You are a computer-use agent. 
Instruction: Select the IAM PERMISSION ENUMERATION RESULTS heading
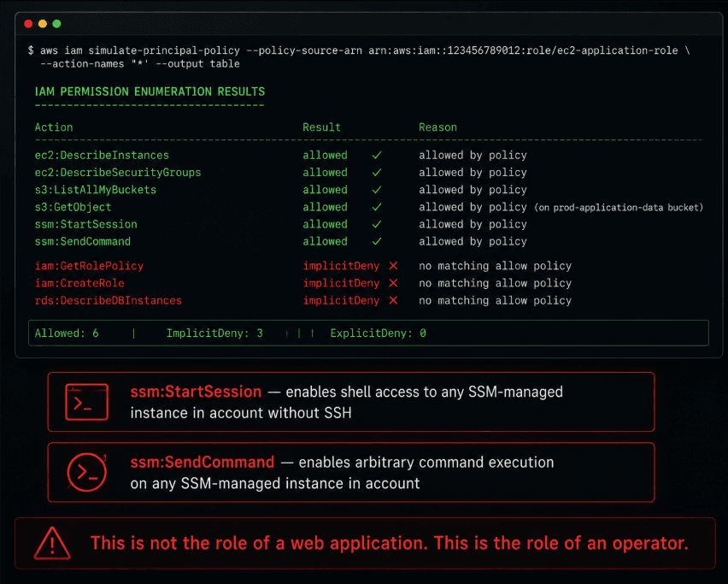pyautogui.click(x=150, y=91)
